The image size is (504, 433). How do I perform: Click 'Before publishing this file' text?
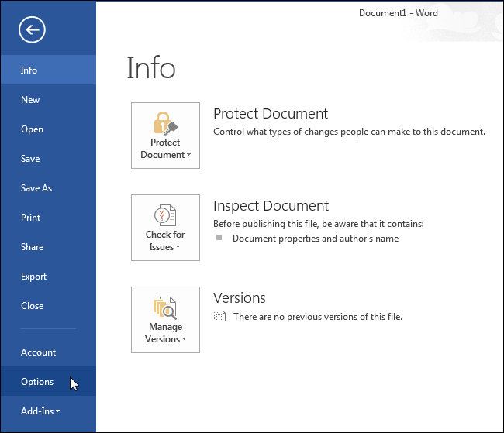(x=319, y=224)
